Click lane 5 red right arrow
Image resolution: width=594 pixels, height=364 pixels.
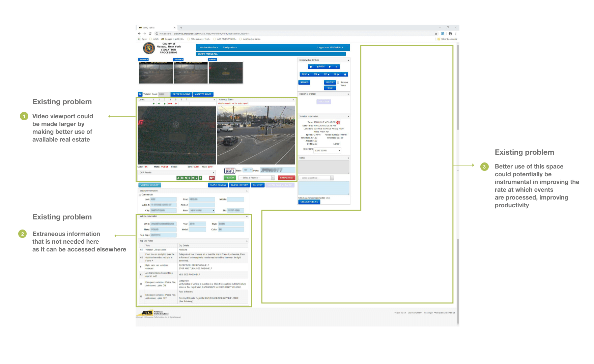[x=176, y=103]
